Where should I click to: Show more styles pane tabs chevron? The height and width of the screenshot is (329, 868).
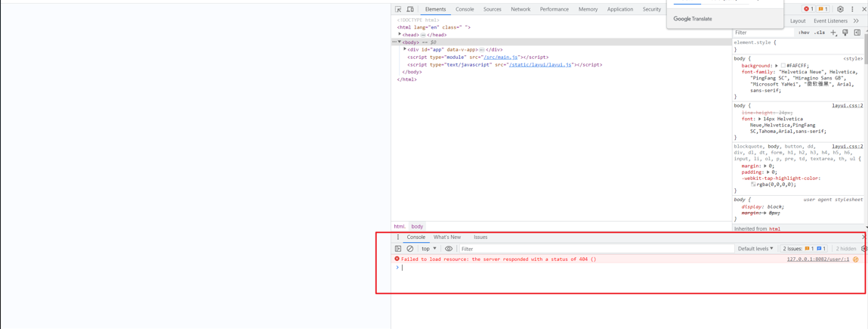(x=857, y=21)
